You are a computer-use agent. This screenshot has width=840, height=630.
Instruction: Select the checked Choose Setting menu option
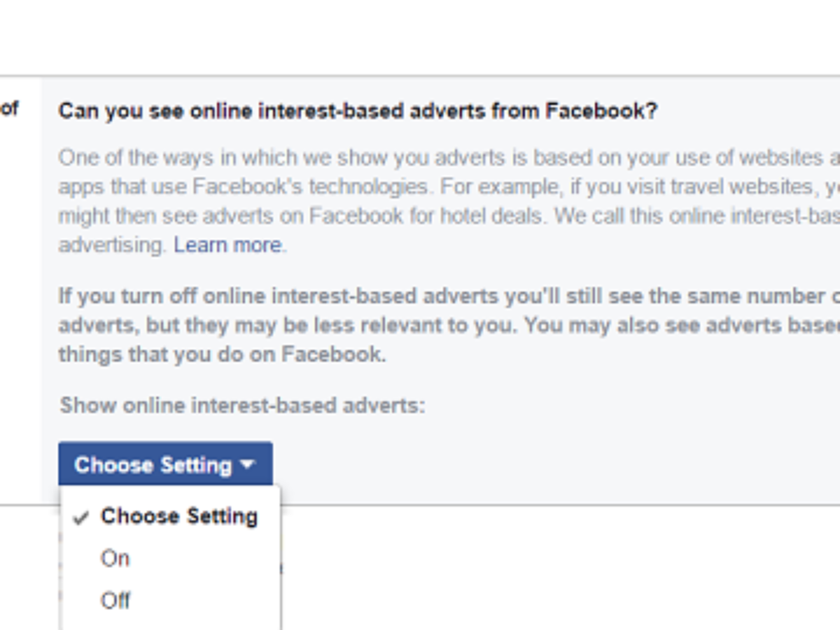click(x=178, y=517)
